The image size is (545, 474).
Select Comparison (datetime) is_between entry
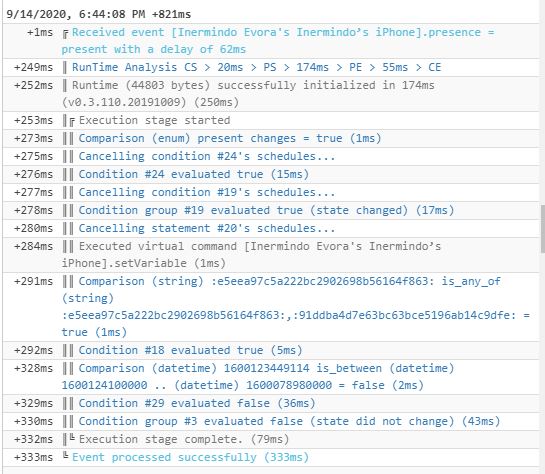click(258, 376)
